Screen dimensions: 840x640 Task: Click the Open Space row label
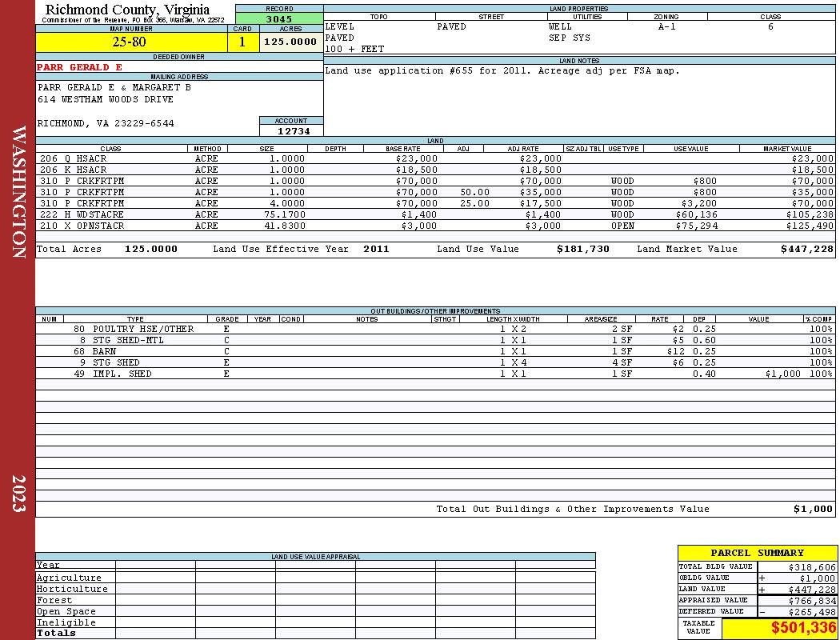point(66,611)
